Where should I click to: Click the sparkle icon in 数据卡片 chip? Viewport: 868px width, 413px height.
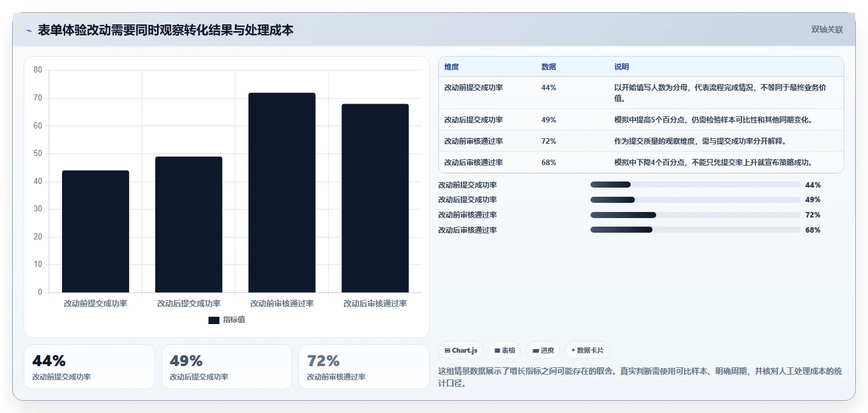click(x=573, y=350)
